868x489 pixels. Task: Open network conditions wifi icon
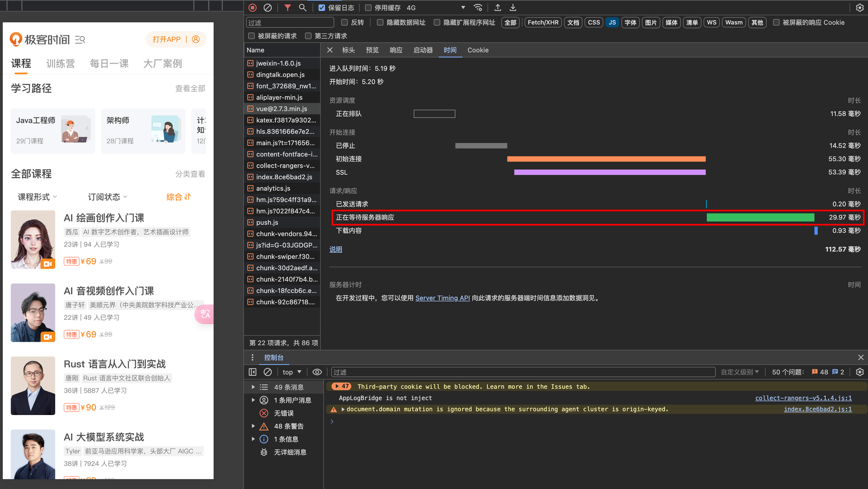(478, 7)
